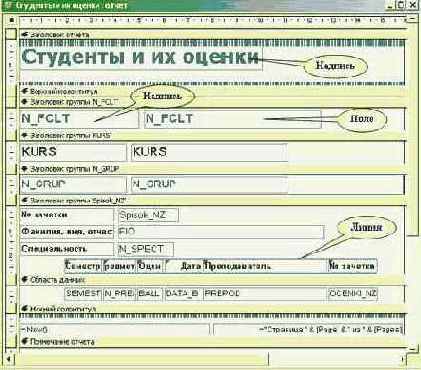Viewport: 421px width, 370px height.
Task: Select the BALL field in data area
Action: [x=149, y=294]
